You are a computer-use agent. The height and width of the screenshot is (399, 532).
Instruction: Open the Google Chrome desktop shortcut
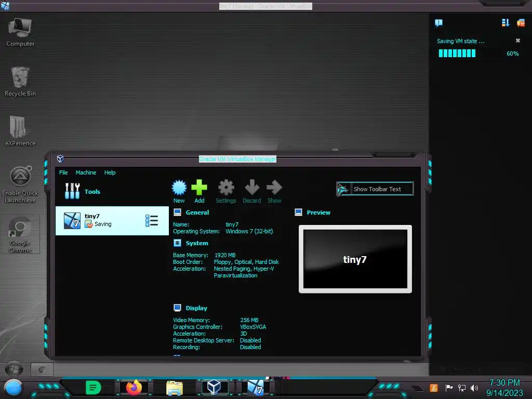click(20, 235)
